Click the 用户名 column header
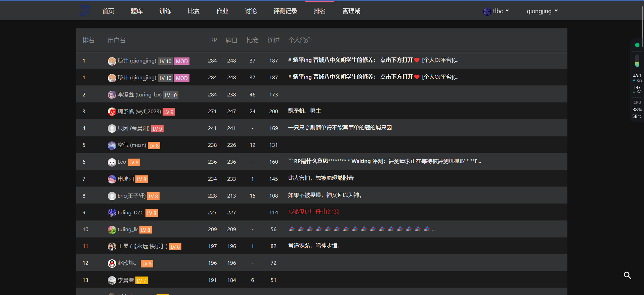Viewport: 644px width, 295px height. pyautogui.click(x=117, y=40)
